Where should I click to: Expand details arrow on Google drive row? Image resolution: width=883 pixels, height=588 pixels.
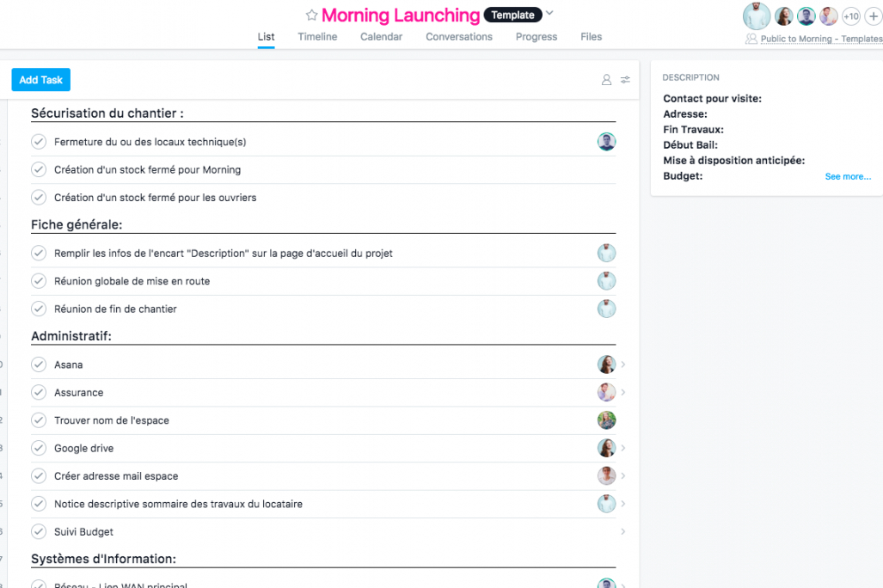pos(623,449)
